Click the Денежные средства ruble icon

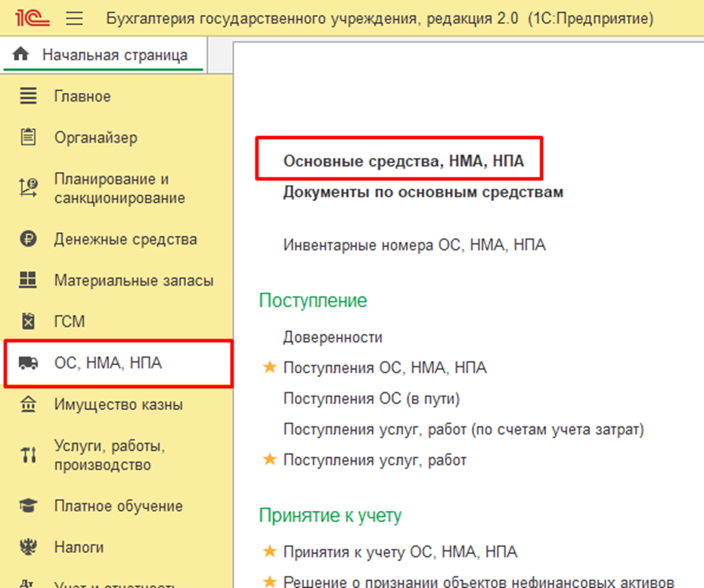coord(28,239)
